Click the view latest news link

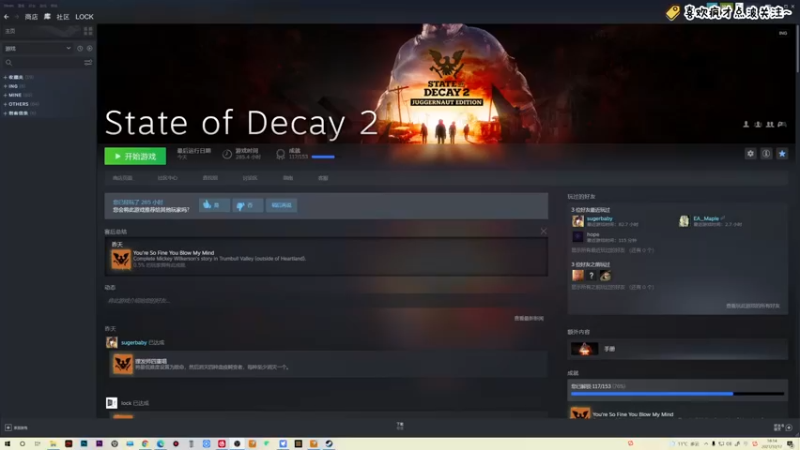click(529, 318)
